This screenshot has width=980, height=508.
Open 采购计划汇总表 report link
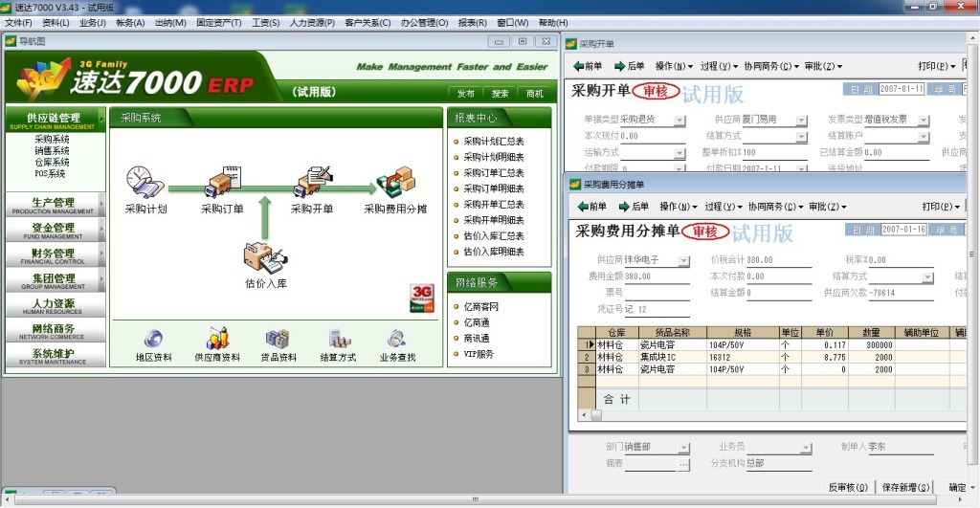[x=493, y=142]
